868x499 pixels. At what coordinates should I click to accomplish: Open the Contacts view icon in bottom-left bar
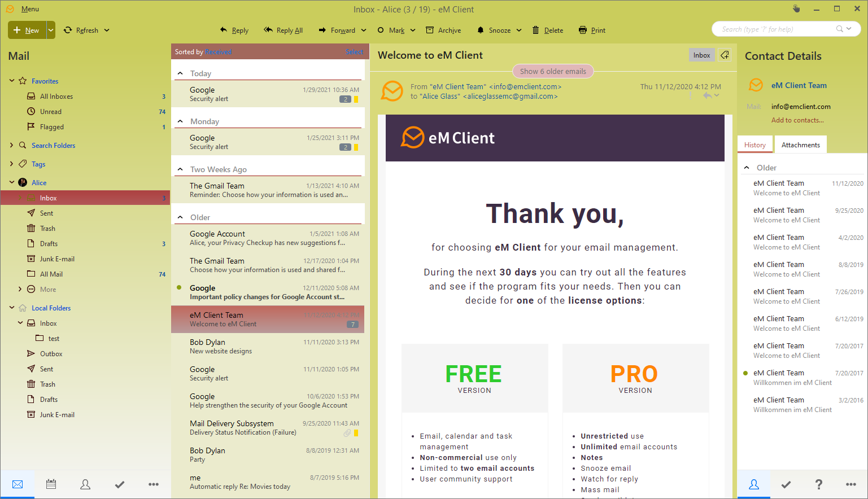(85, 484)
